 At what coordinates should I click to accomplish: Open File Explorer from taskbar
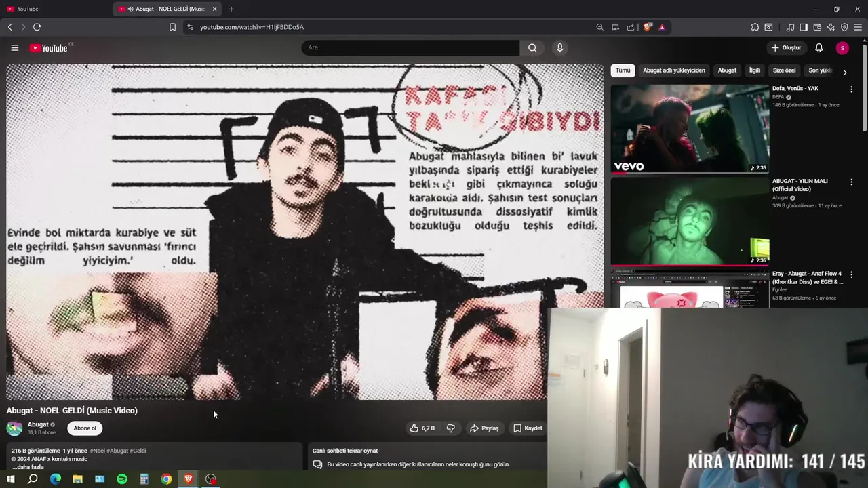[x=77, y=479]
